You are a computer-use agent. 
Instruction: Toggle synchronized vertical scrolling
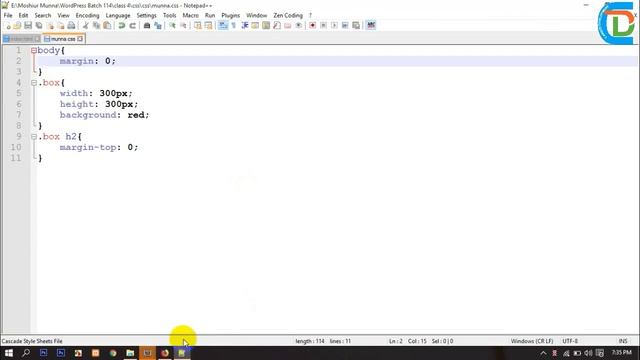coord(198,26)
